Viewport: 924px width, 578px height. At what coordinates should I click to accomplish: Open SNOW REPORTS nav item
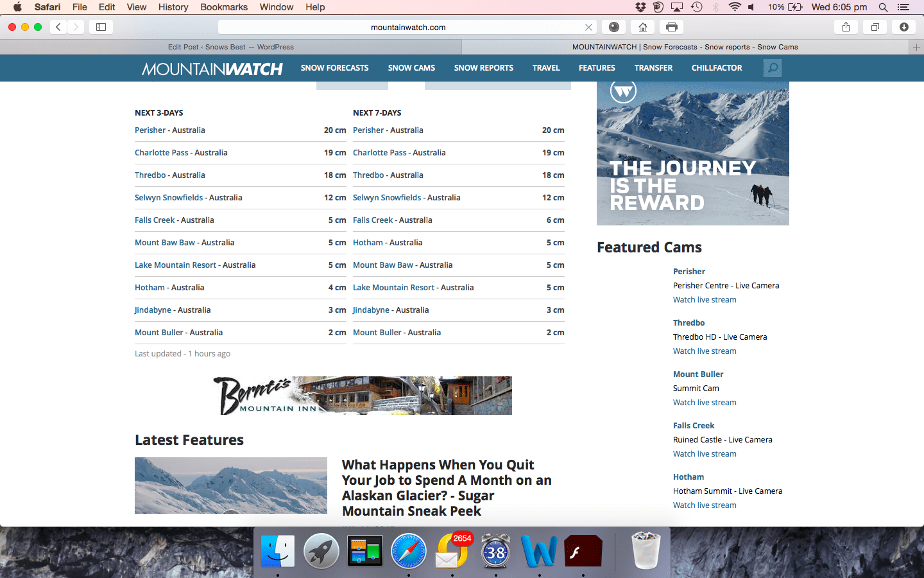pyautogui.click(x=484, y=68)
